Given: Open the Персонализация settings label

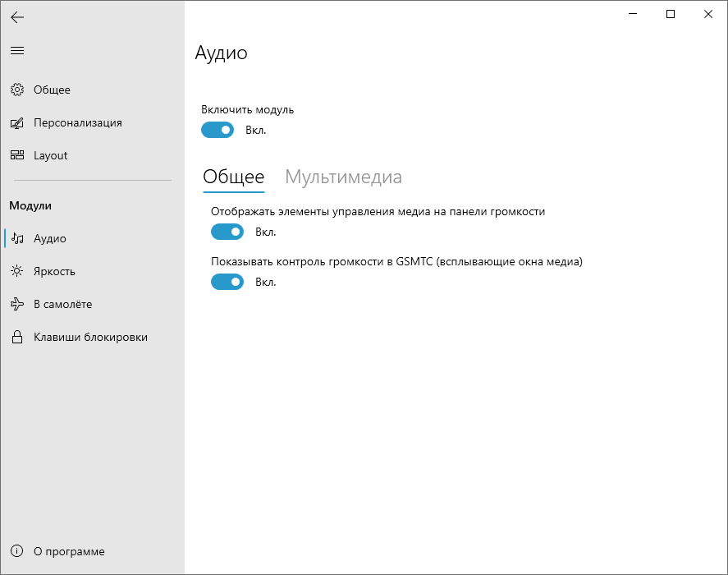Looking at the screenshot, I should tap(77, 122).
